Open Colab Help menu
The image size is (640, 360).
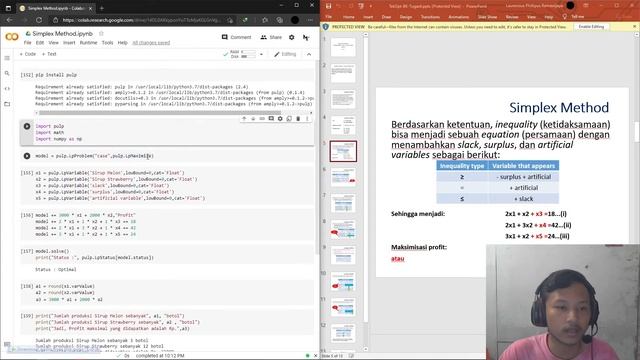[x=122, y=42]
